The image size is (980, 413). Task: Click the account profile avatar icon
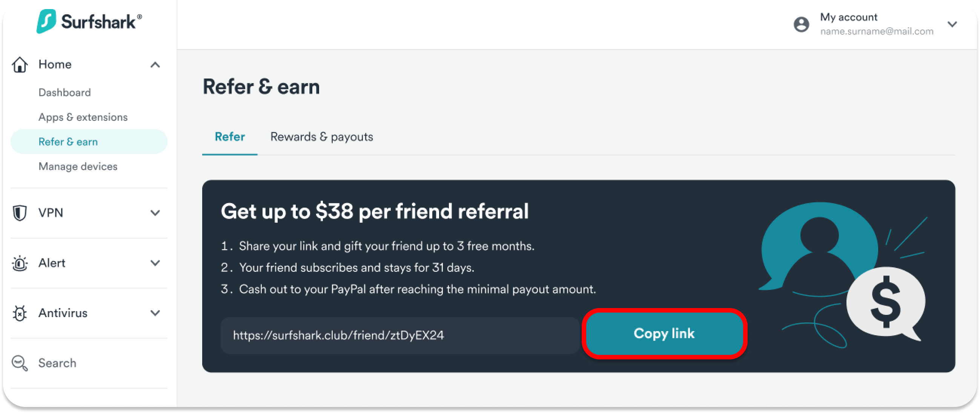pos(801,25)
